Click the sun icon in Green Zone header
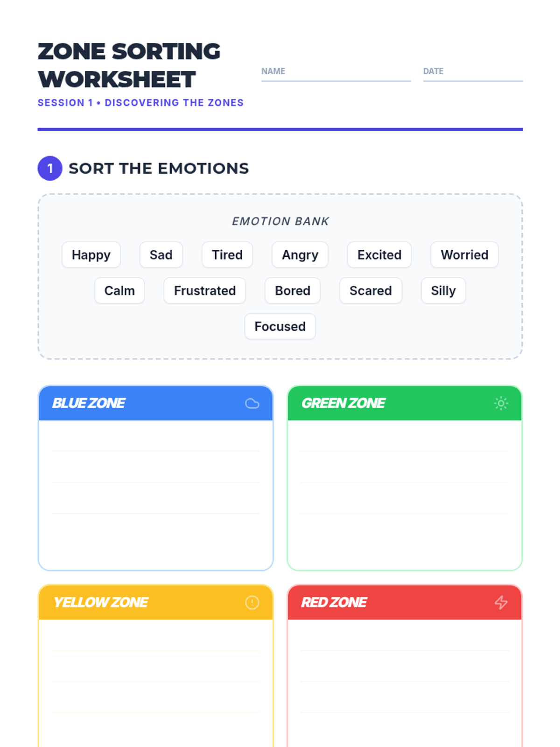 click(501, 403)
